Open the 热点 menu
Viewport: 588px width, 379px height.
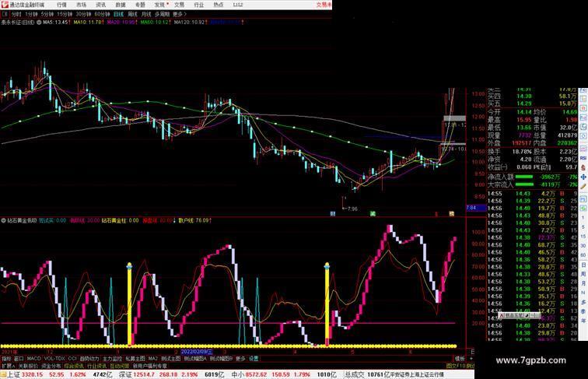(219, 5)
